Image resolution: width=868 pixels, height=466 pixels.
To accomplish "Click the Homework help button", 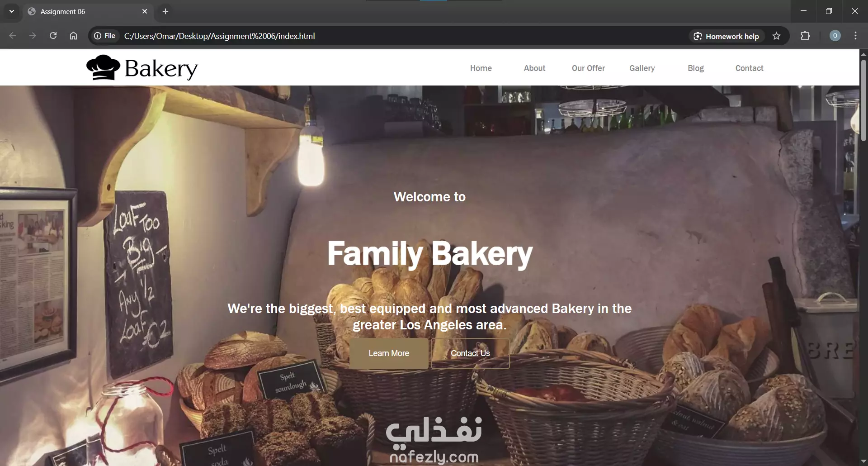I will point(726,36).
